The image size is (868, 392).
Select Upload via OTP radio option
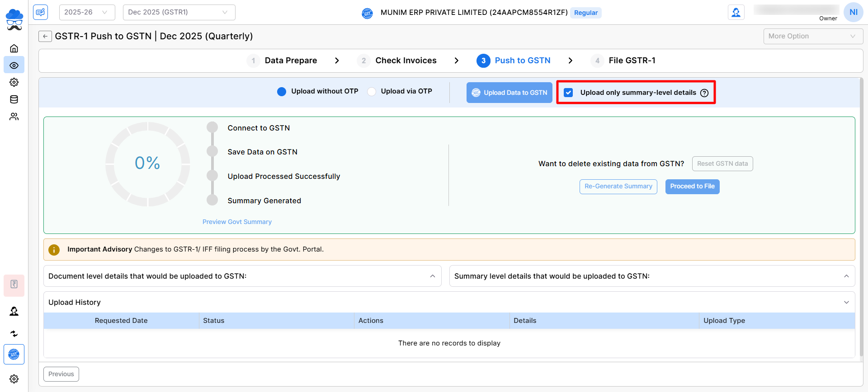click(x=372, y=92)
